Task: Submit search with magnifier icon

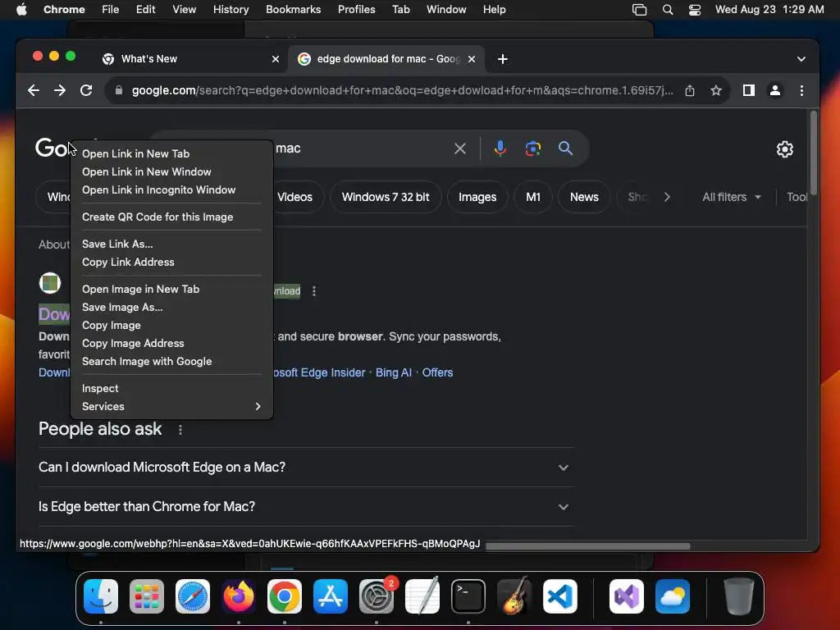Action: point(566,148)
